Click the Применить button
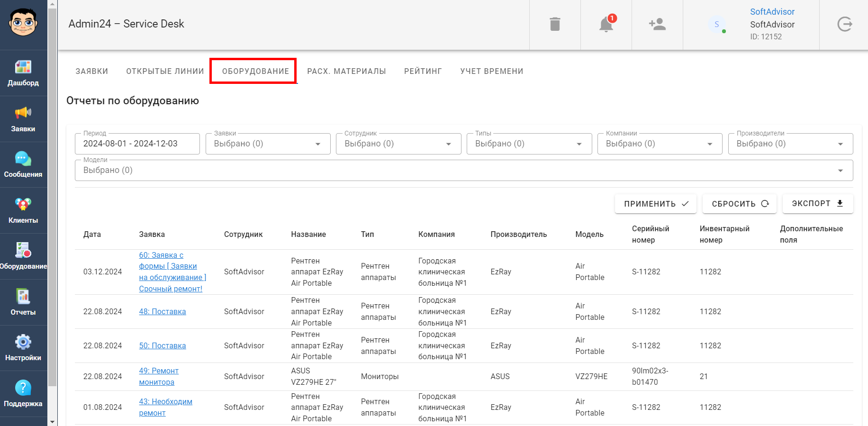This screenshot has height=426, width=868. coord(656,204)
